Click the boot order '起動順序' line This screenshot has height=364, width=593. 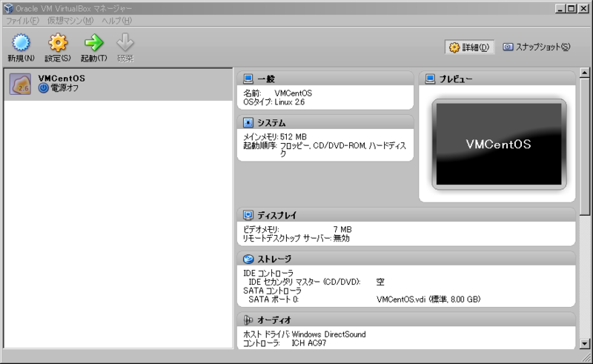[325, 150]
